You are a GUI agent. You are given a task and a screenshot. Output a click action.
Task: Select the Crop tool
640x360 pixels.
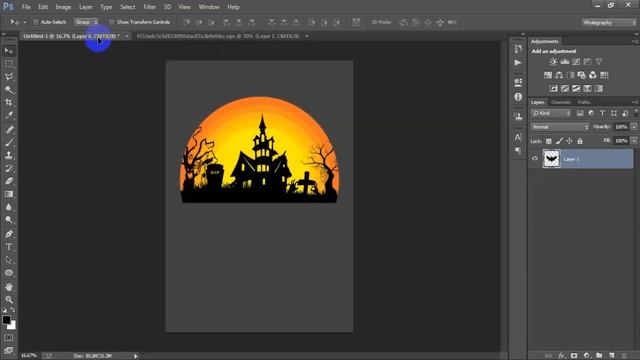pos(9,102)
